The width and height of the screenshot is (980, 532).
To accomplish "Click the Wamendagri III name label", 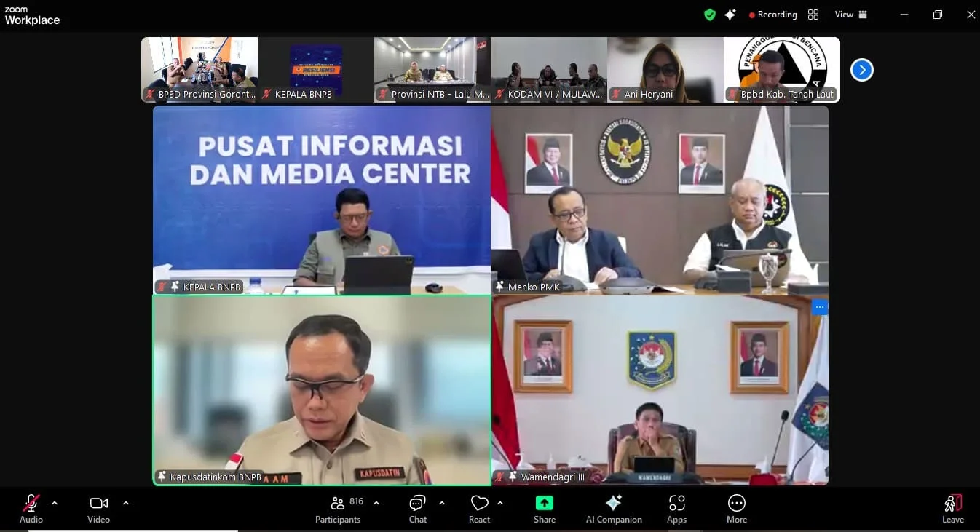I will coord(553,477).
